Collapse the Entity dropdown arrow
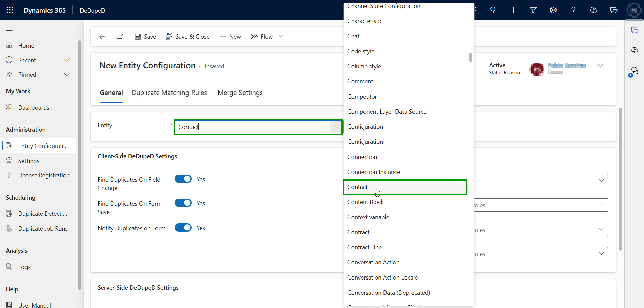Image resolution: width=644 pixels, height=308 pixels. (336, 127)
